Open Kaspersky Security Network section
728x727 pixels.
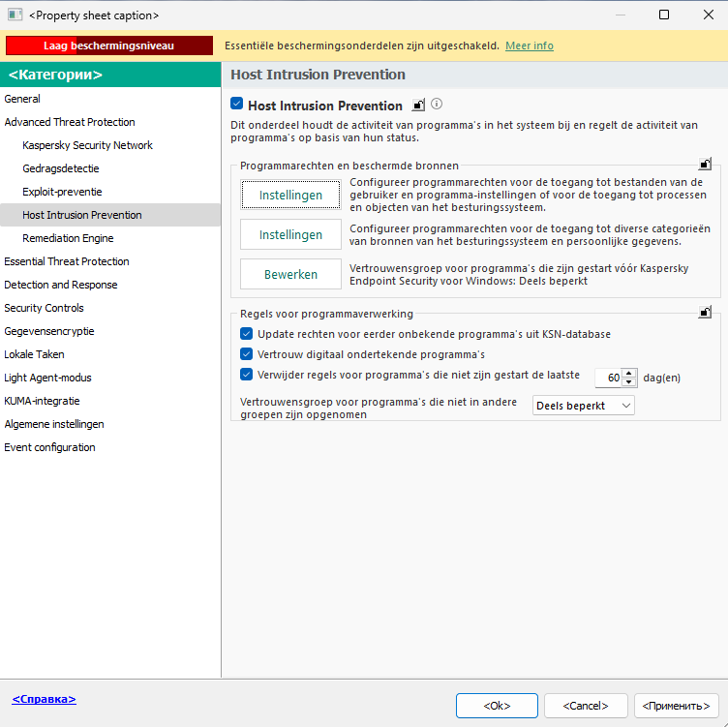(x=87, y=145)
